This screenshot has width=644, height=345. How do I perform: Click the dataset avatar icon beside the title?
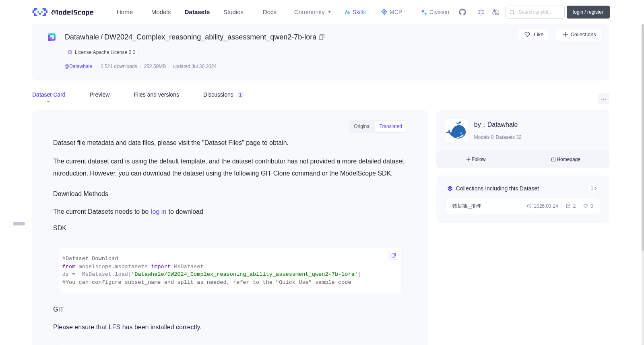point(52,37)
